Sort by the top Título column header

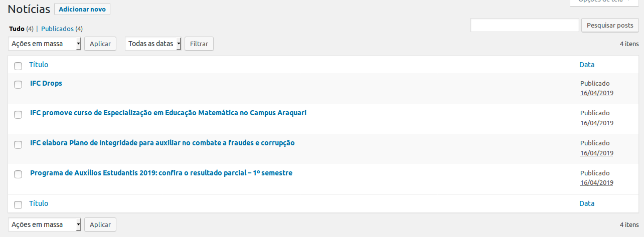tap(39, 65)
